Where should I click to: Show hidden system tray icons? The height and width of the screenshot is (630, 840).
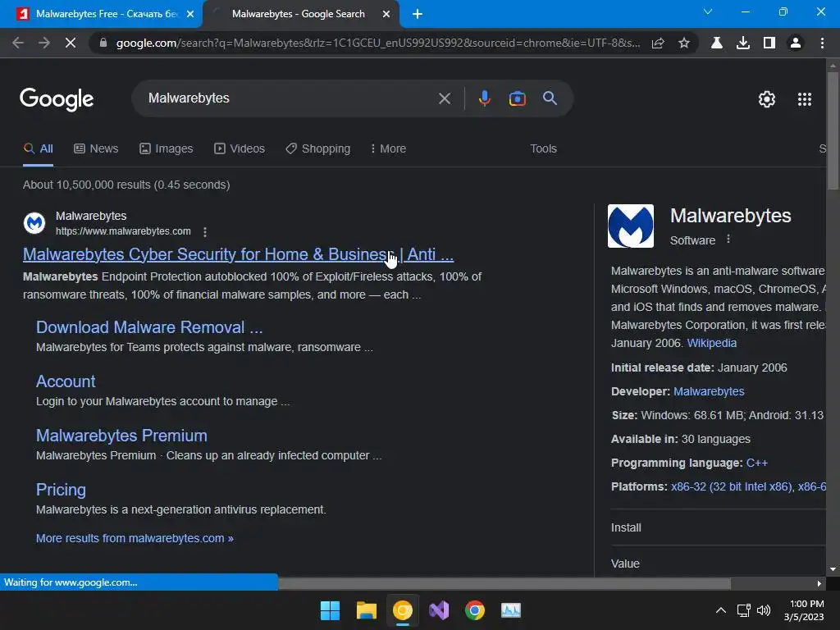pyautogui.click(x=721, y=610)
